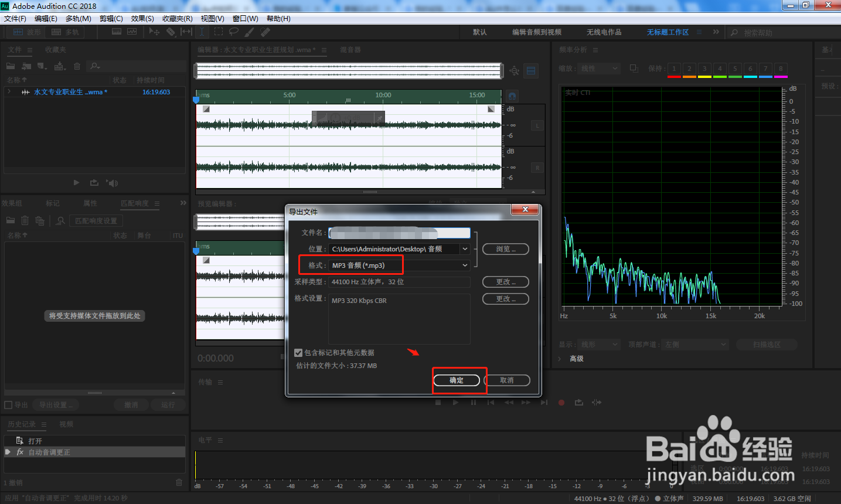
Task: Open location path dropdown in export dialog
Action: (x=465, y=249)
